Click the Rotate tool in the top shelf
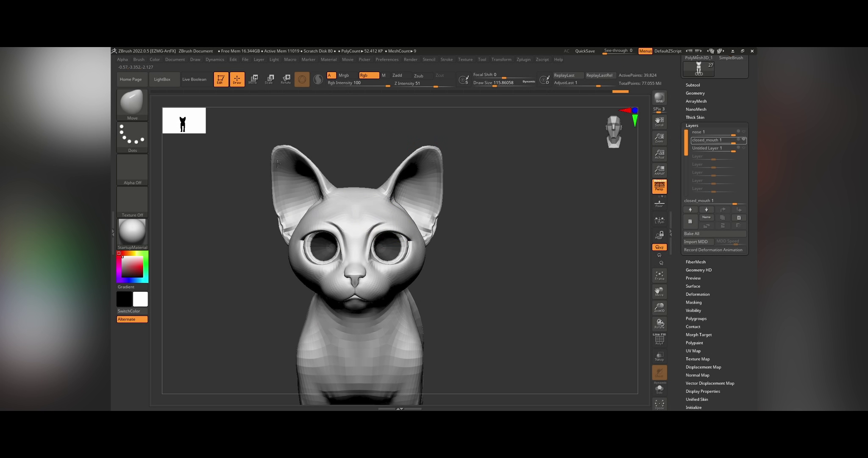 tap(286, 79)
